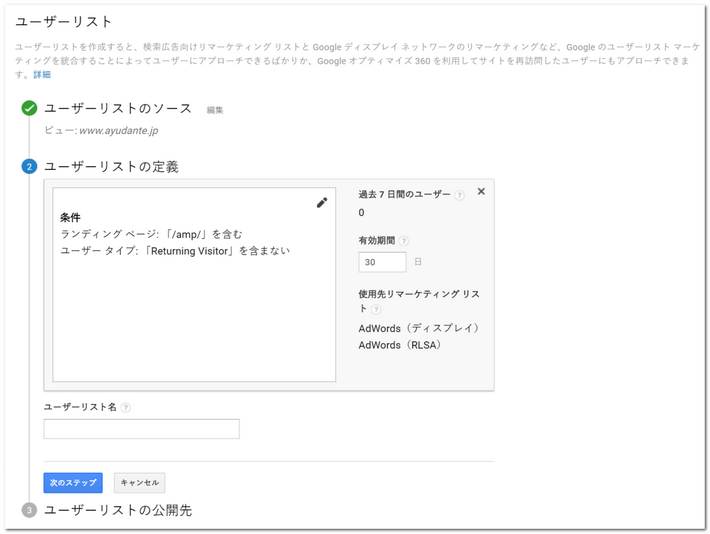Click the 次のステップ button
Image resolution: width=710 pixels, height=534 pixels.
pos(73,483)
